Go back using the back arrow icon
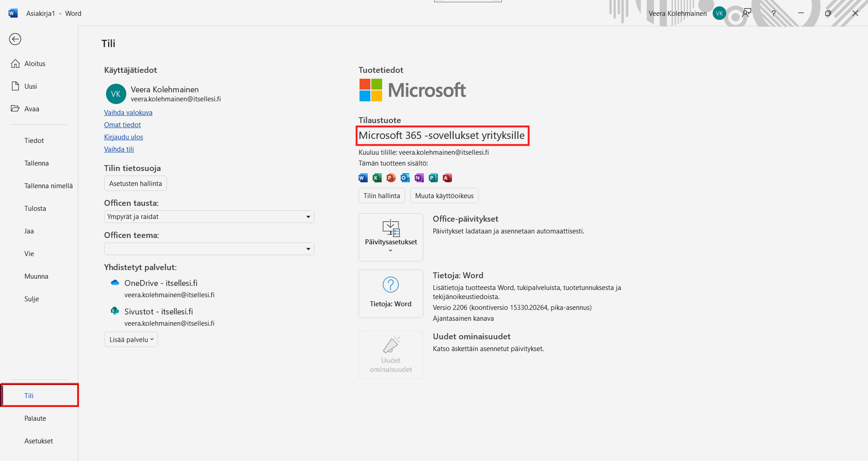868x461 pixels. 15,39
